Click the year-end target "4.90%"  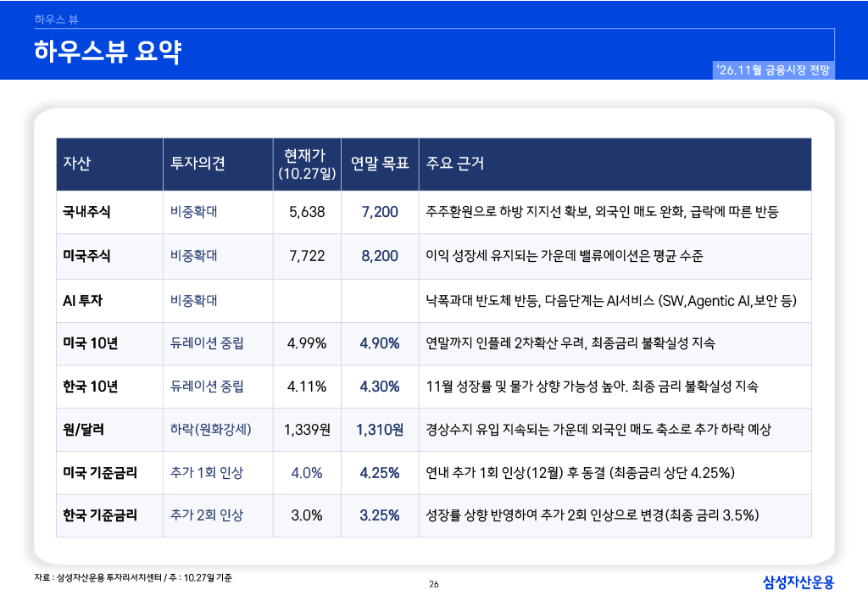point(380,343)
